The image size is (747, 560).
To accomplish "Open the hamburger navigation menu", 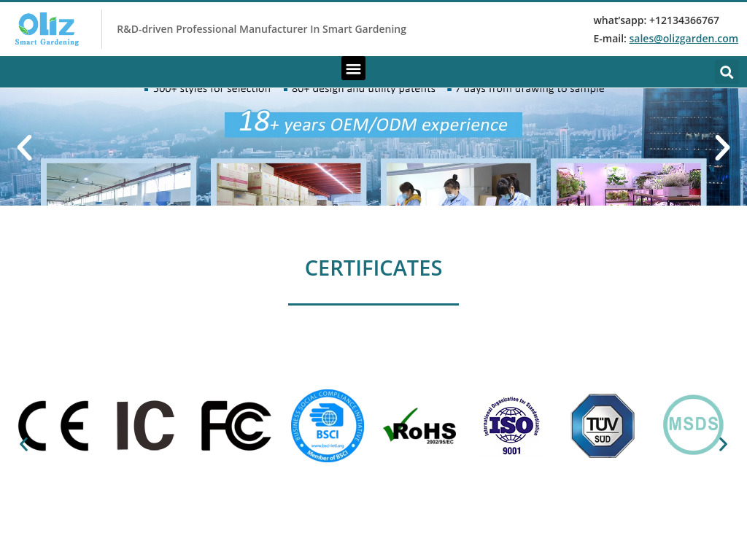I will pos(353,69).
